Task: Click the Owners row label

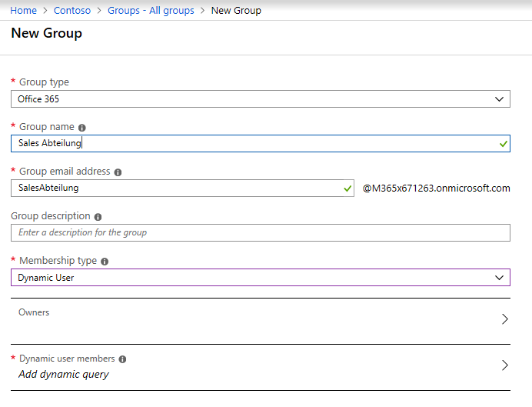Action: (34, 312)
